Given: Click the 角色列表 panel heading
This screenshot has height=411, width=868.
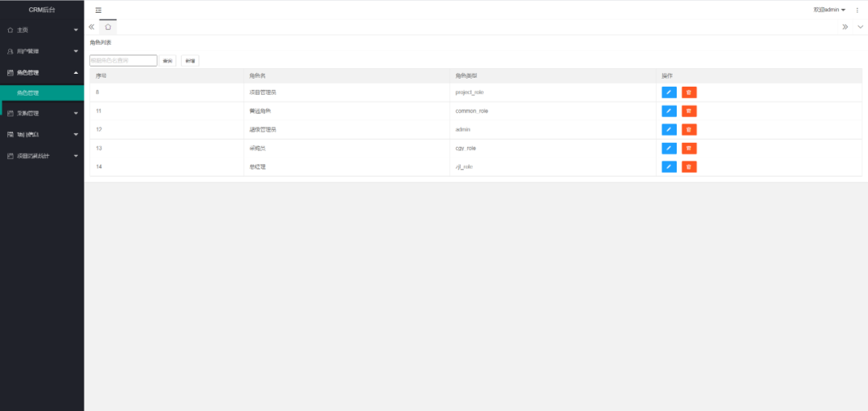Looking at the screenshot, I should click(100, 43).
